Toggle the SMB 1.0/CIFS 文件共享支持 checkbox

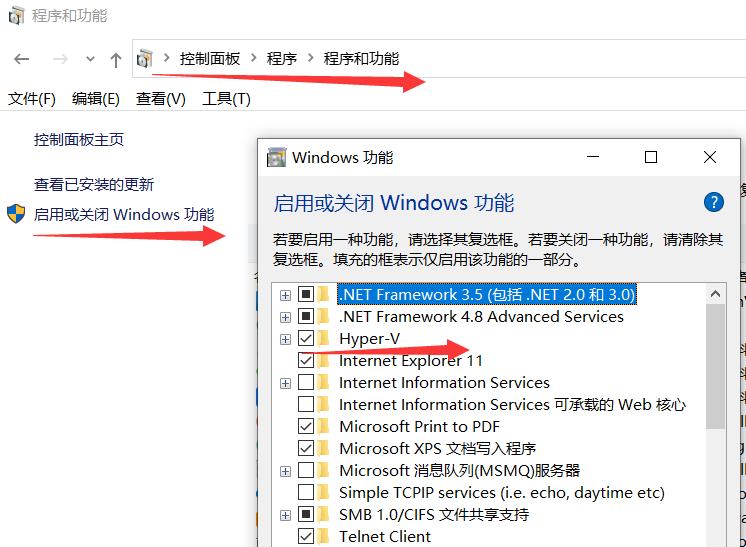point(306,514)
